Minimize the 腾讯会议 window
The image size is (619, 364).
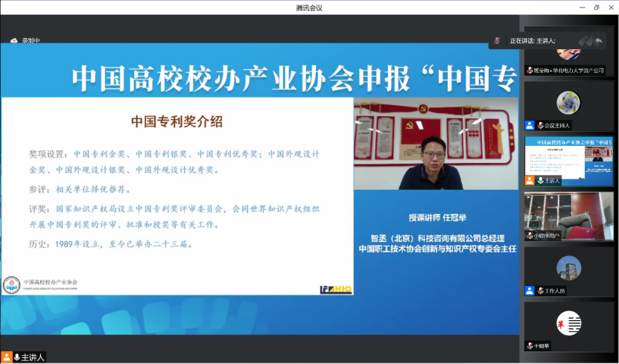[583, 7]
